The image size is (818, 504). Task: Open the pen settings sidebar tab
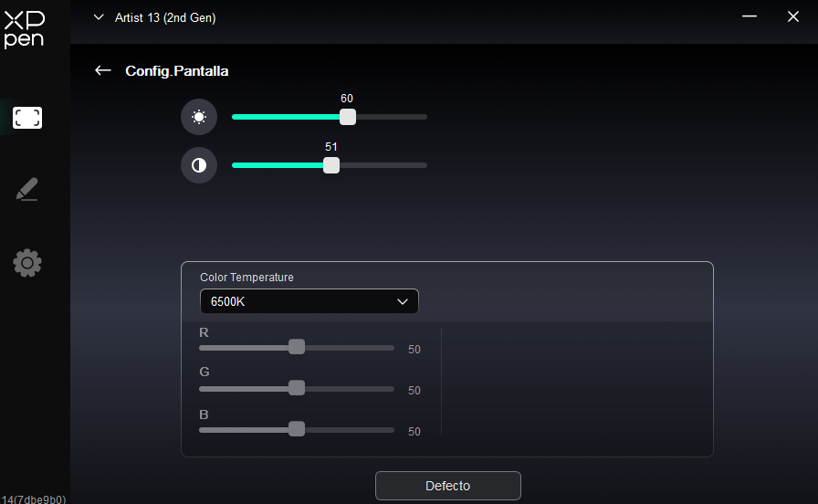pyautogui.click(x=27, y=189)
